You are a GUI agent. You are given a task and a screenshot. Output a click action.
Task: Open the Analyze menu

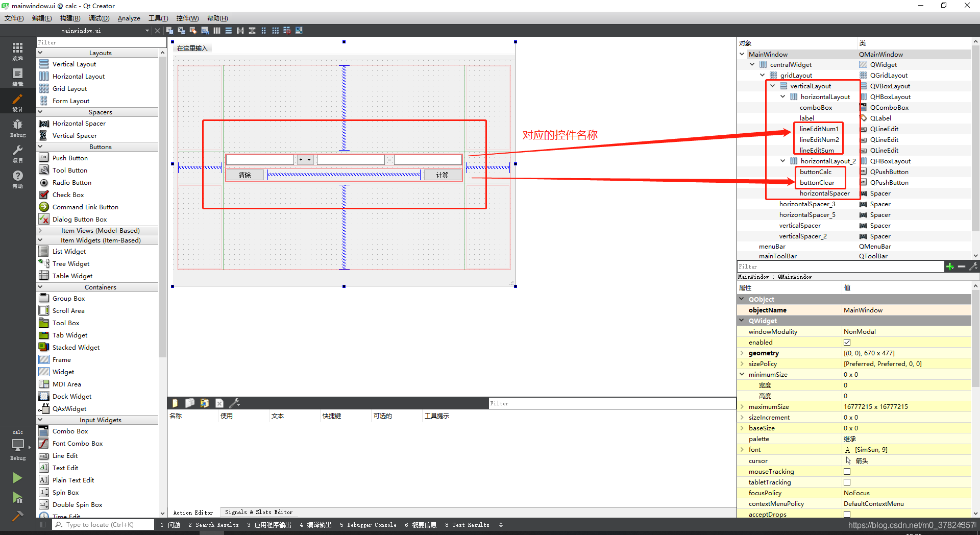129,18
